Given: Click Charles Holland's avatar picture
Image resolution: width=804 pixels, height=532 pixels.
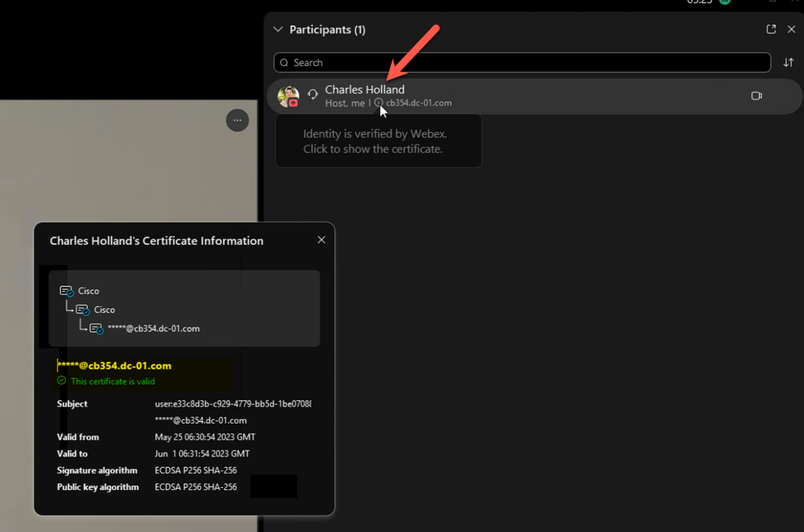Looking at the screenshot, I should point(288,96).
